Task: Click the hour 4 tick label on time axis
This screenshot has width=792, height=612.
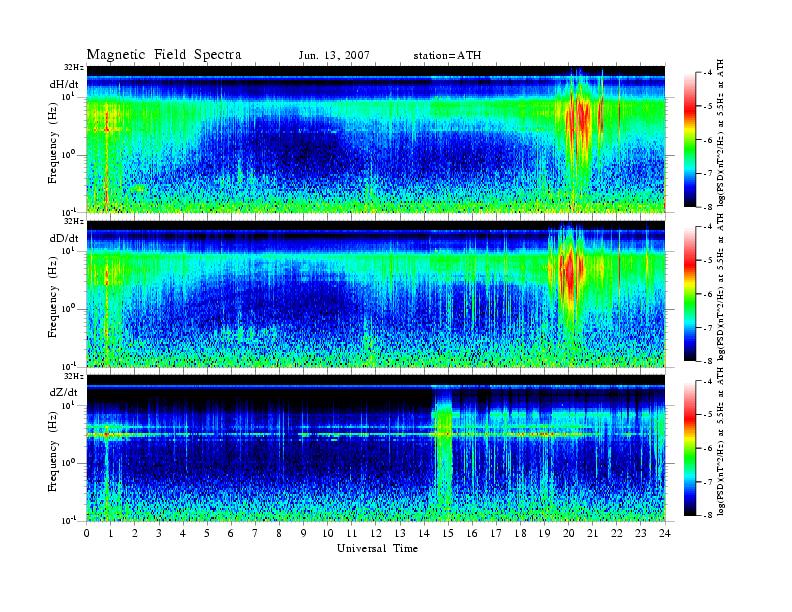Action: click(x=183, y=533)
